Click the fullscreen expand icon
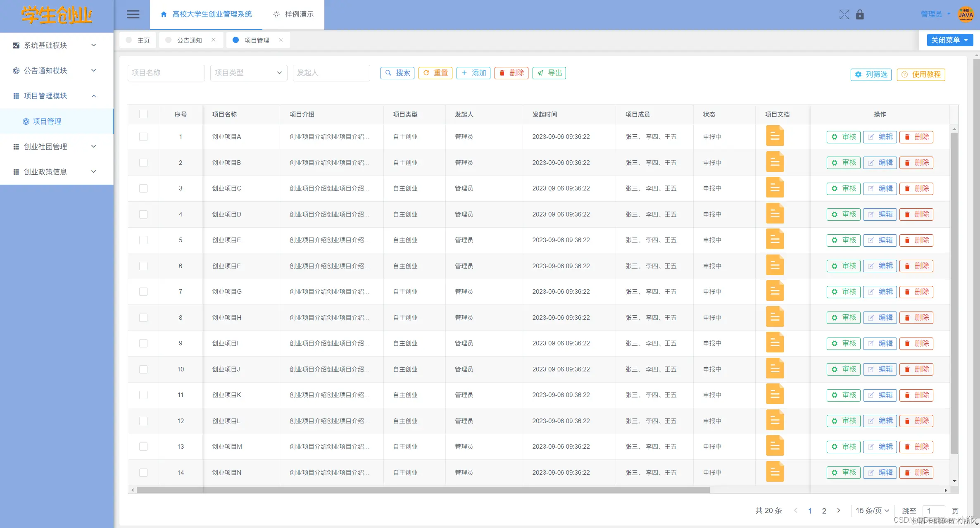This screenshot has height=528, width=980. click(844, 14)
